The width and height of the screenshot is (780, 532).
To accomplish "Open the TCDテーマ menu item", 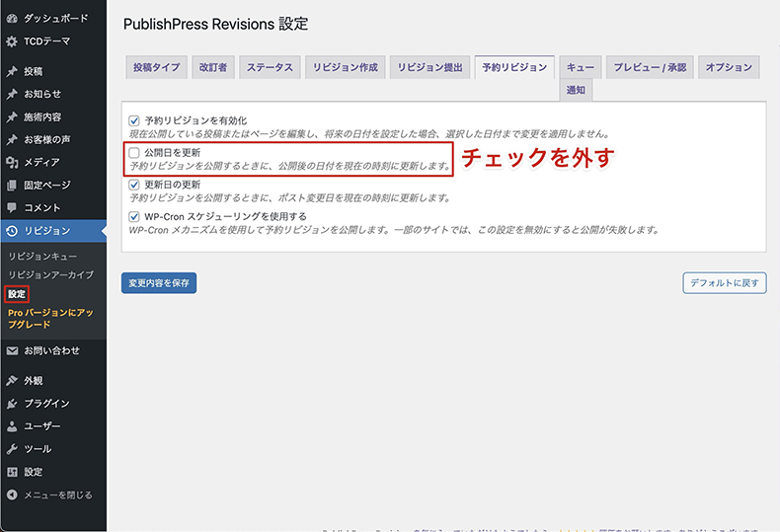I will click(x=53, y=41).
